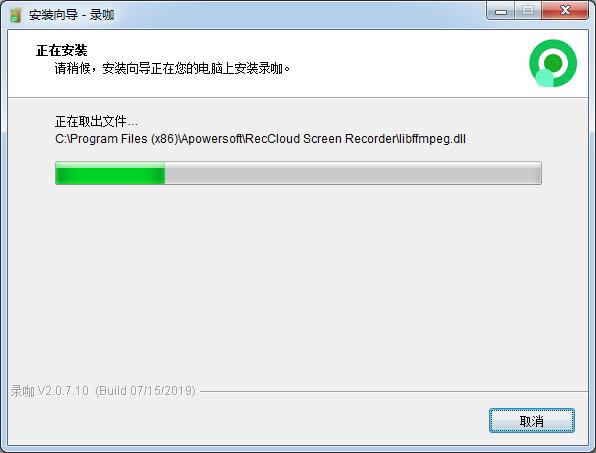Click the green filled part of the progress bar
Viewport: 596px width, 453px height.
pyautogui.click(x=110, y=173)
